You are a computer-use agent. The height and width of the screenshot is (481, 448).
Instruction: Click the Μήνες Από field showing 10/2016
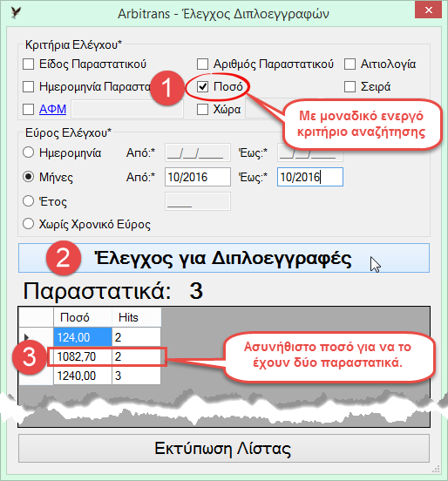tap(198, 177)
